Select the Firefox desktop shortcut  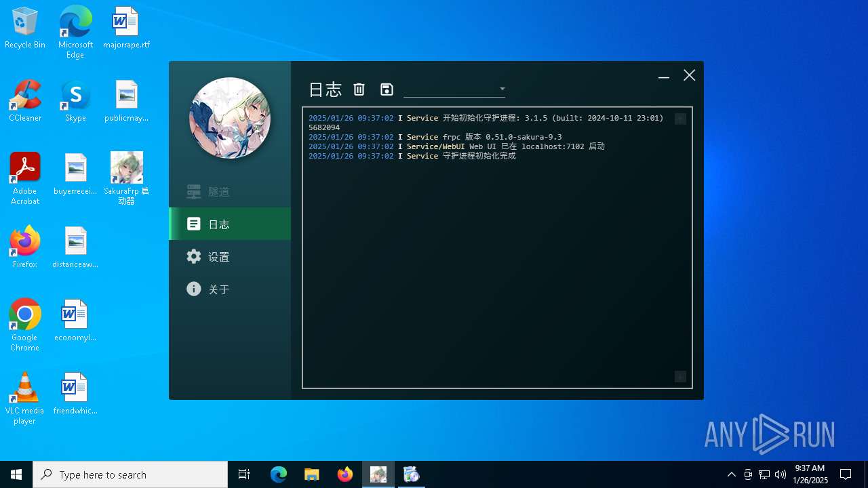tap(25, 248)
